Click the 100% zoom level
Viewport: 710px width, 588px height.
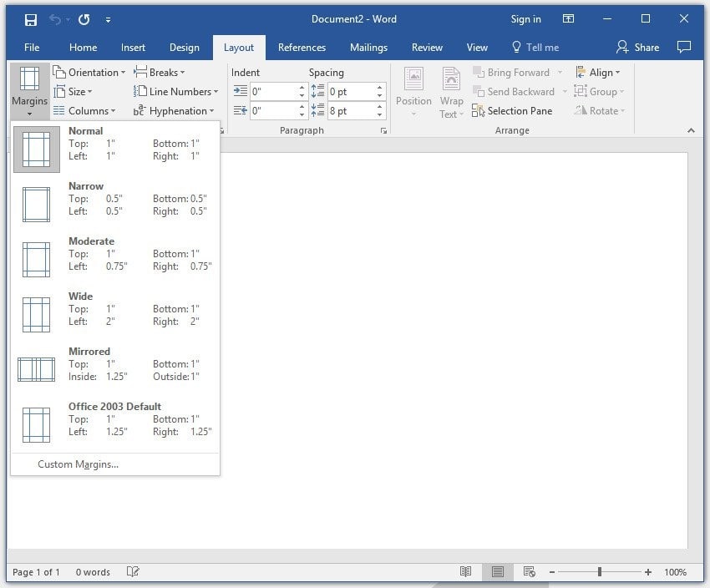(x=675, y=572)
